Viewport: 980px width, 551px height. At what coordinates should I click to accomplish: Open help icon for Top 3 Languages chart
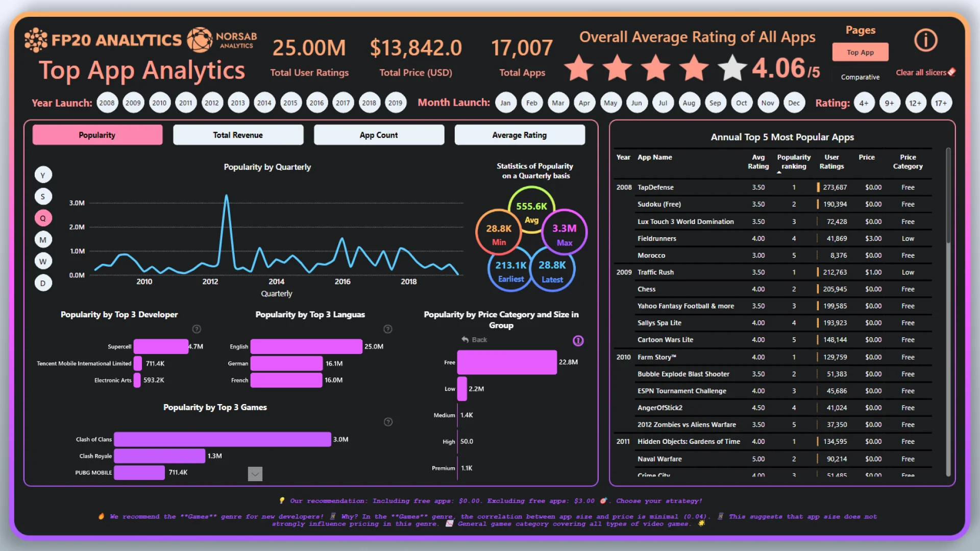click(388, 329)
